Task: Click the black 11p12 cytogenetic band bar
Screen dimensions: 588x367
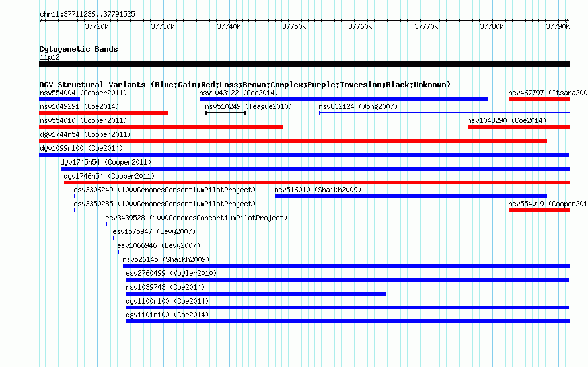Action: tap(304, 64)
